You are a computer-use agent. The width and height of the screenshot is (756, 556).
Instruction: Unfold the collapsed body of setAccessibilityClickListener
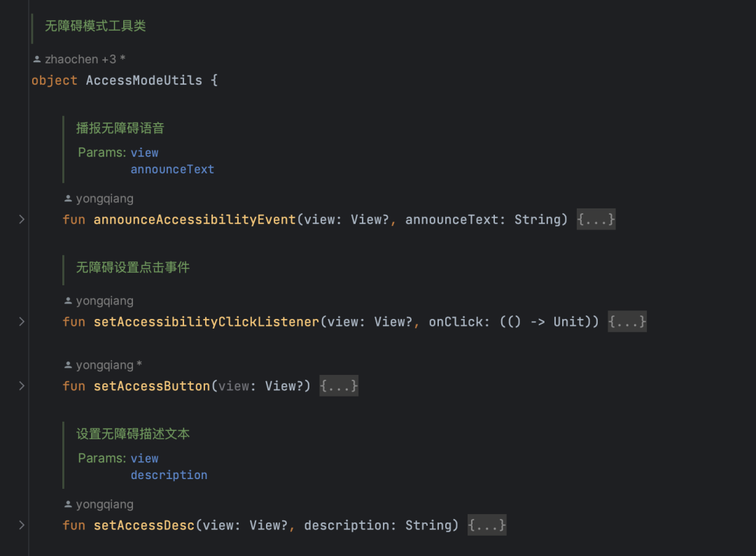pos(626,322)
